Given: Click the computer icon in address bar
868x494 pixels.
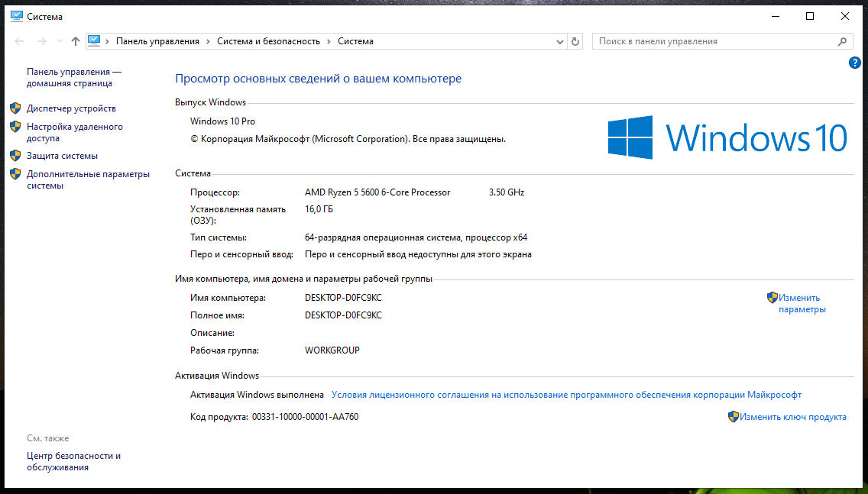Looking at the screenshot, I should 94,41.
